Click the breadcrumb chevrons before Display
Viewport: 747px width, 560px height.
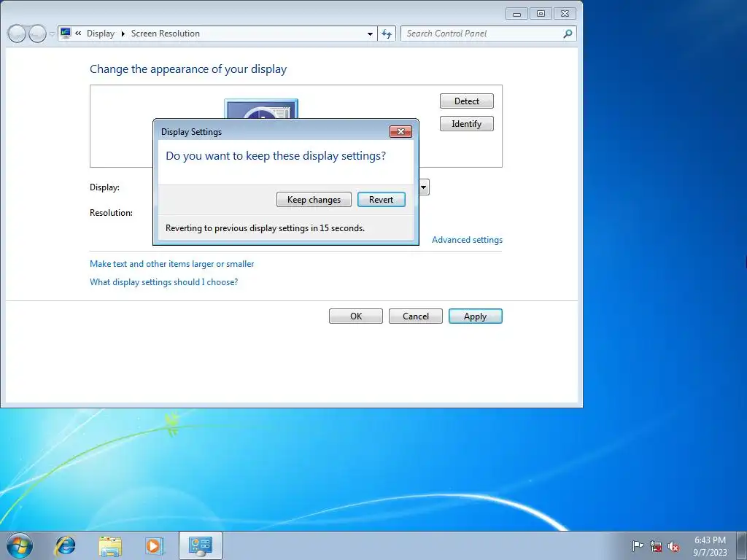(x=78, y=34)
